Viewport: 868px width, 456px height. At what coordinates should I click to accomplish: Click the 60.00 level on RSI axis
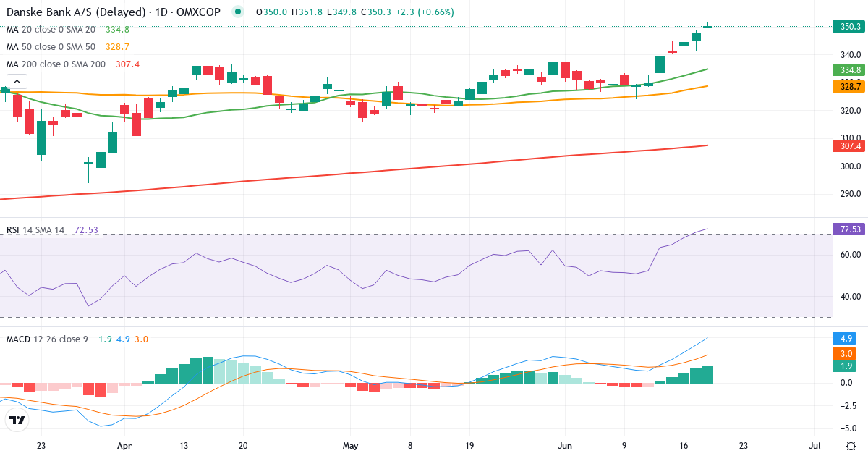(x=850, y=254)
